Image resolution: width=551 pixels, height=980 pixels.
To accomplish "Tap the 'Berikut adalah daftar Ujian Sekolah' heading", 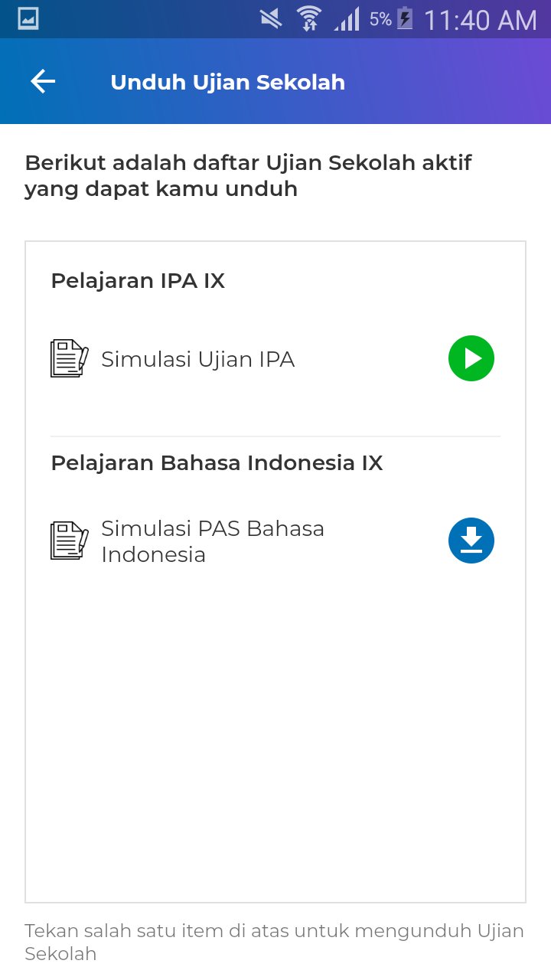I will click(x=248, y=175).
